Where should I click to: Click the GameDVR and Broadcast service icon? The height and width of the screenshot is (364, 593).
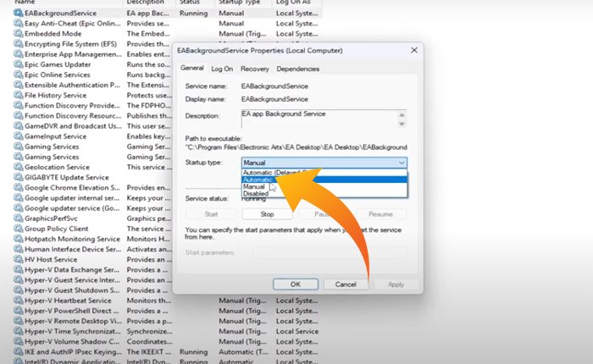pos(18,126)
